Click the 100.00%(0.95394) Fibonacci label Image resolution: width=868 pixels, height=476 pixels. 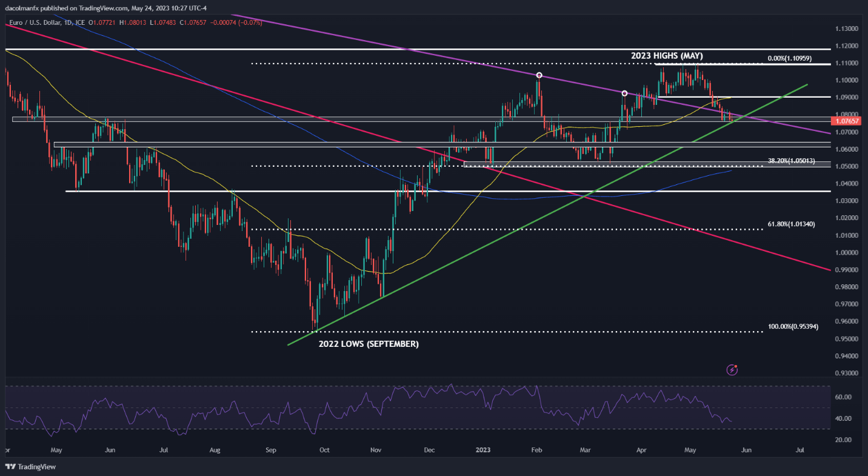(x=793, y=326)
